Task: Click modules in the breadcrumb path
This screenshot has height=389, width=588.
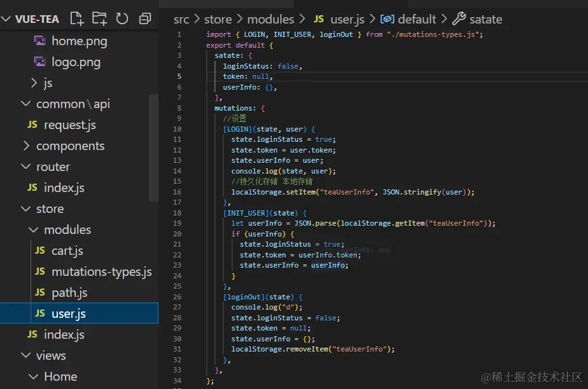Action: pos(270,20)
